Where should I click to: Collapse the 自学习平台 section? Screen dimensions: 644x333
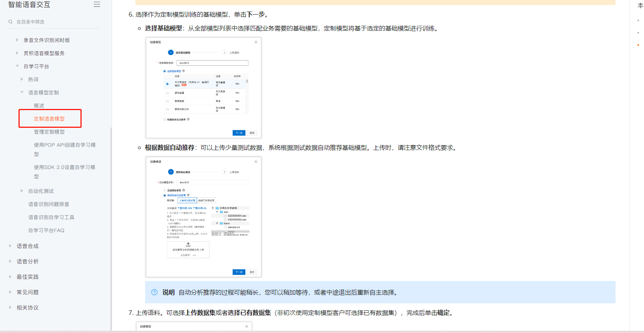pos(17,66)
